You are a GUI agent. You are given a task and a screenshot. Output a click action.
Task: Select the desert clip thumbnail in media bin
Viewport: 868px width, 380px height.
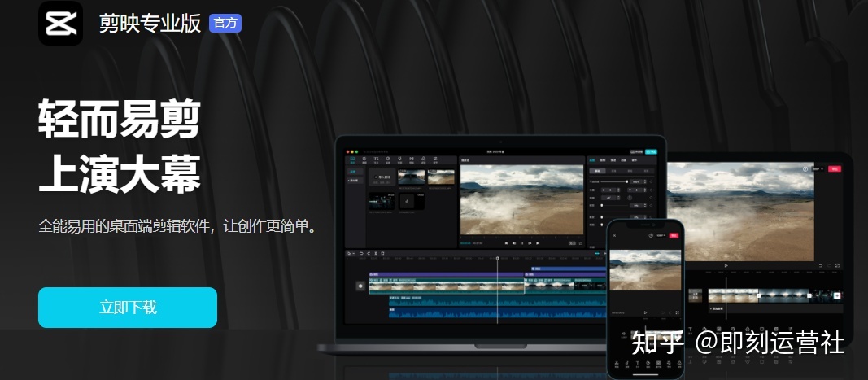point(441,177)
